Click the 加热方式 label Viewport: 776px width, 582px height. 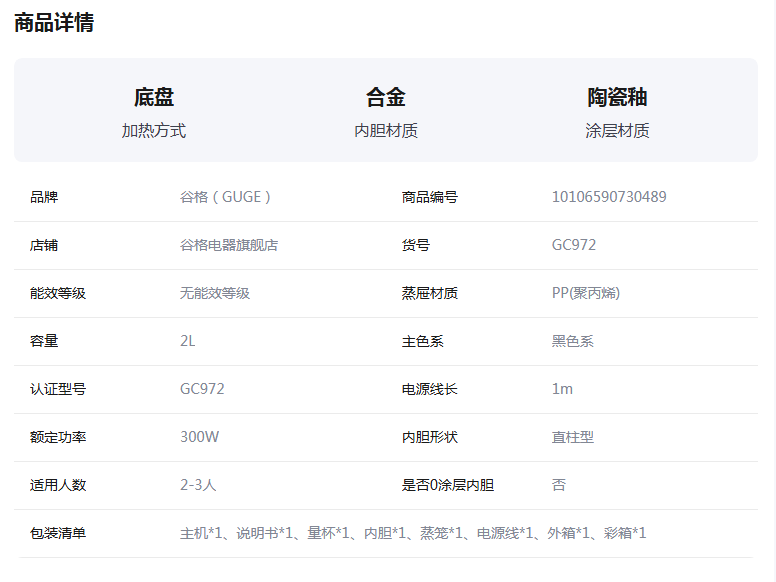pyautogui.click(x=154, y=131)
